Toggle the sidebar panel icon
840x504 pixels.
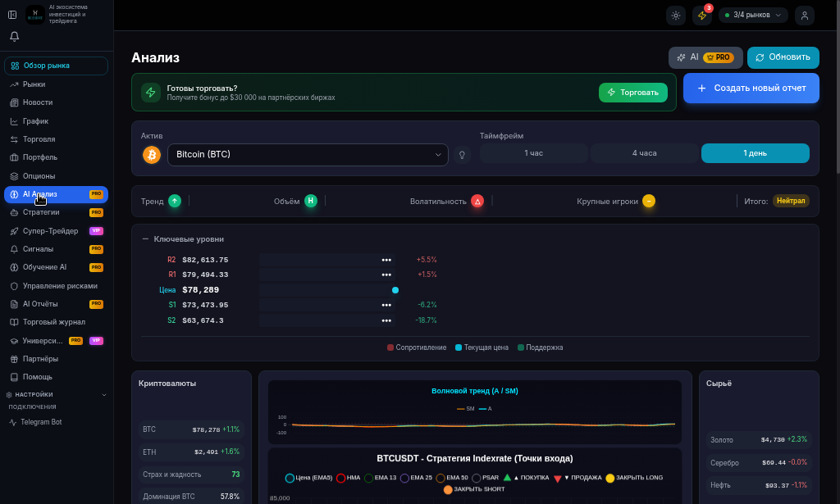(12, 15)
